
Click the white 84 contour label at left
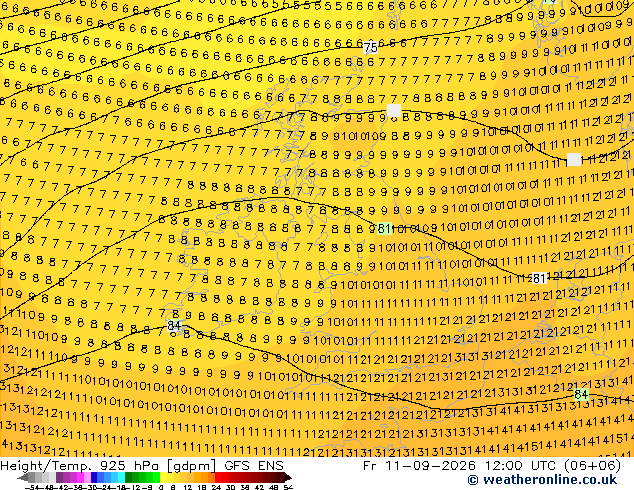pyautogui.click(x=174, y=325)
